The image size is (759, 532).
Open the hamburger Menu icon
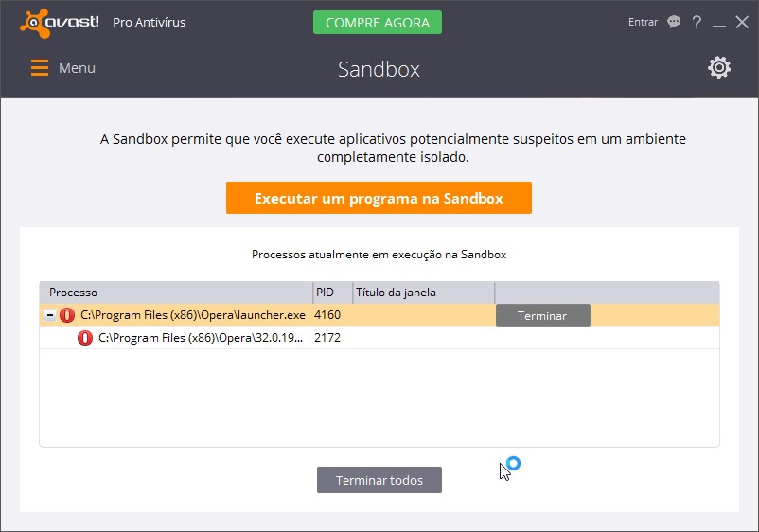click(40, 68)
